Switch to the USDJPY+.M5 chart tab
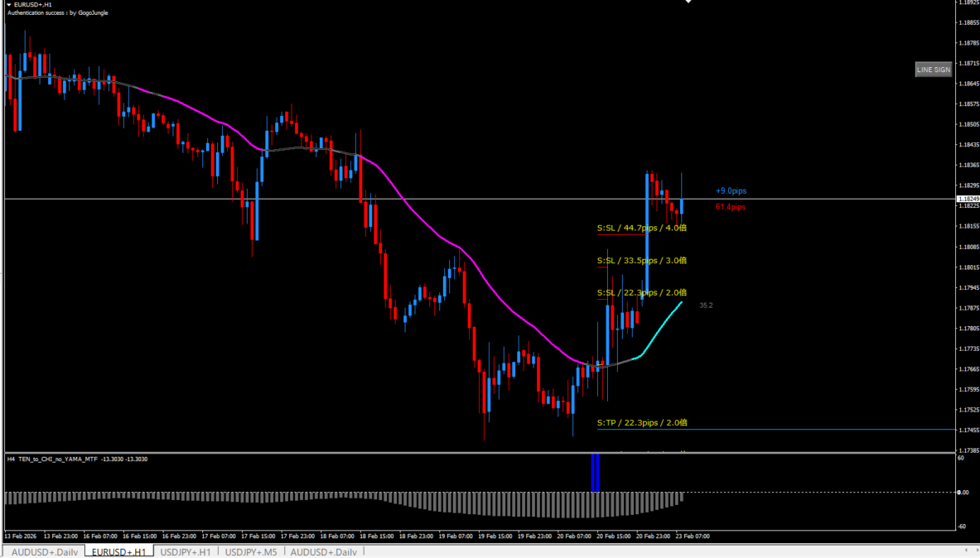 [x=252, y=551]
